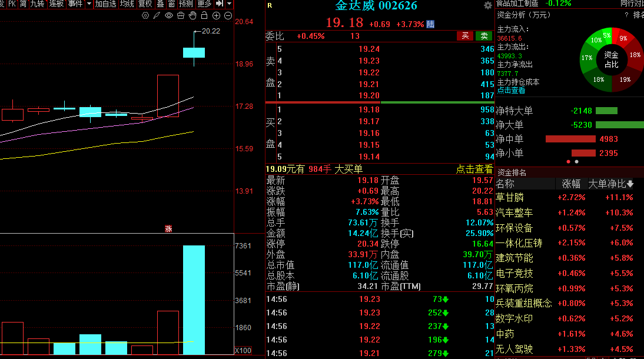Image resolution: width=644 pixels, height=359 pixels.
Task: Open dropdown arrow next to 事件
Action: 89,4
